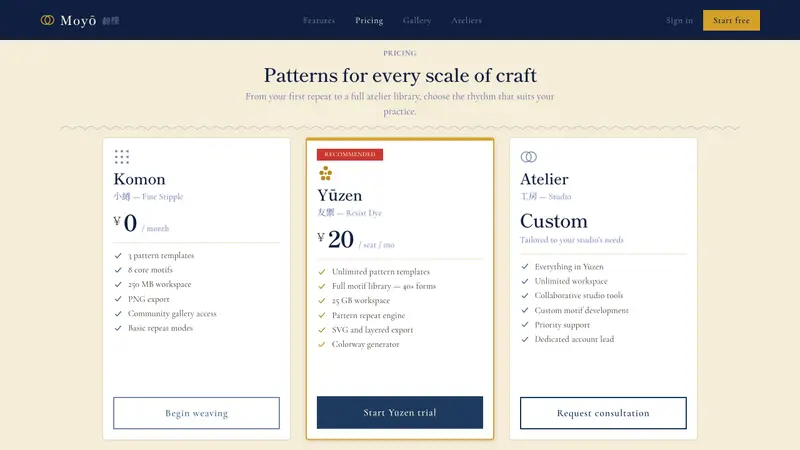This screenshot has width=800, height=450.
Task: Click checkmark beside Collaborative studio tools
Action: pos(525,295)
